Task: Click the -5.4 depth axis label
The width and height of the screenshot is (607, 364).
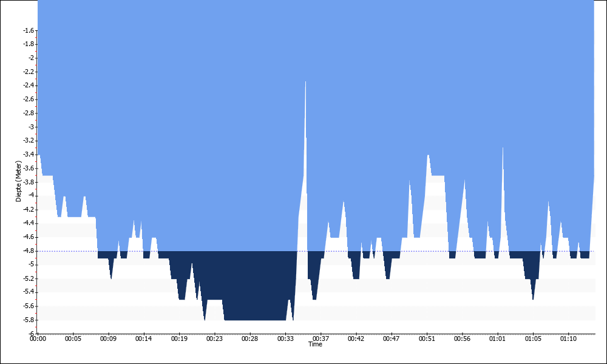Action: tap(29, 292)
